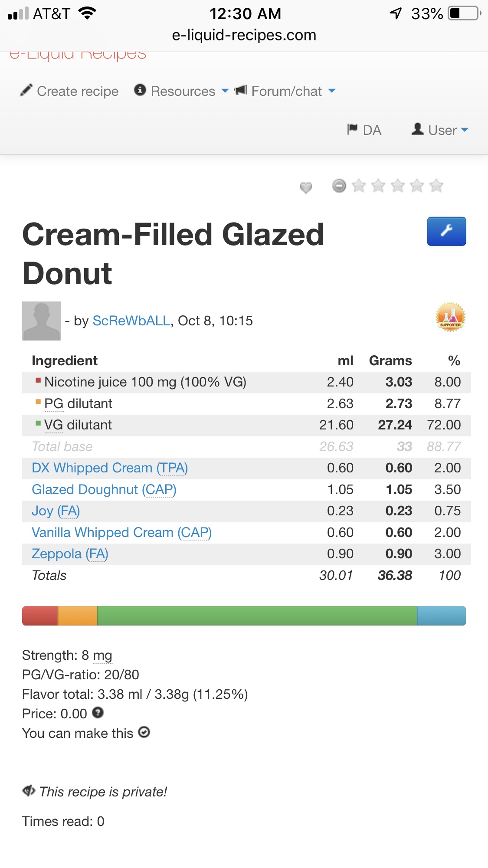Click the remove-rating minus icon

(x=339, y=186)
